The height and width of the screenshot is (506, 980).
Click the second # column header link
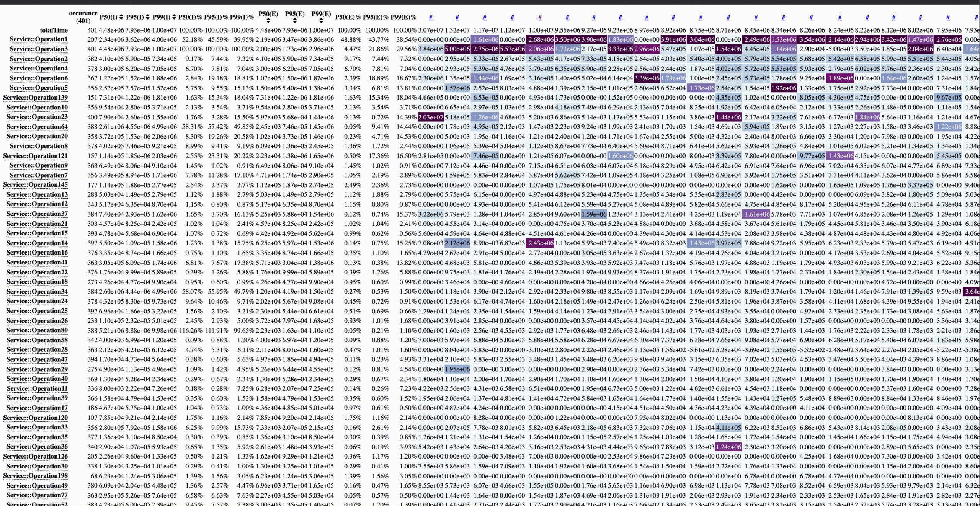click(x=457, y=17)
